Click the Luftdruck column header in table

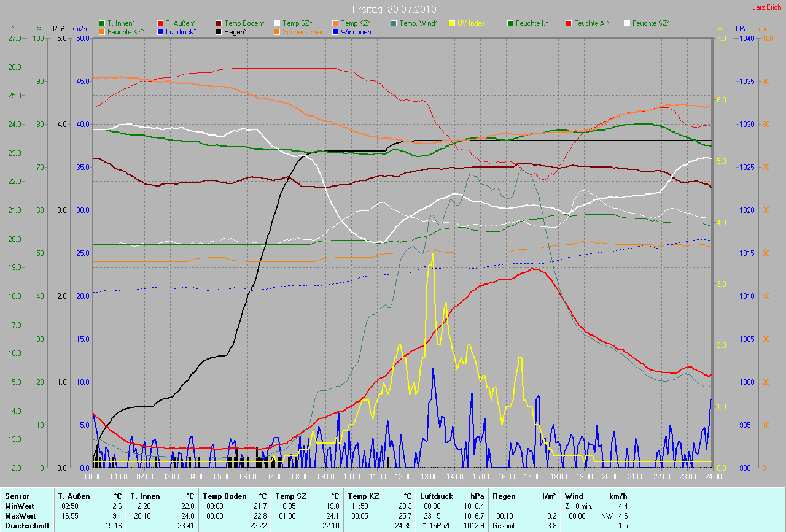tap(437, 496)
